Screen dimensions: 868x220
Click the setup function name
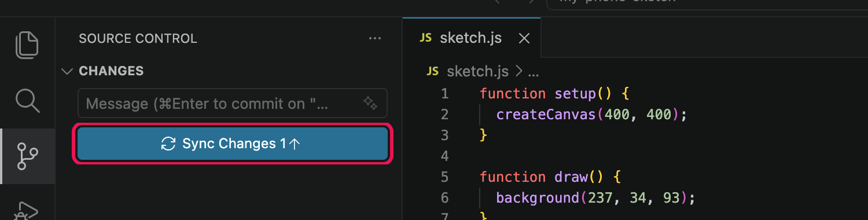tap(575, 93)
